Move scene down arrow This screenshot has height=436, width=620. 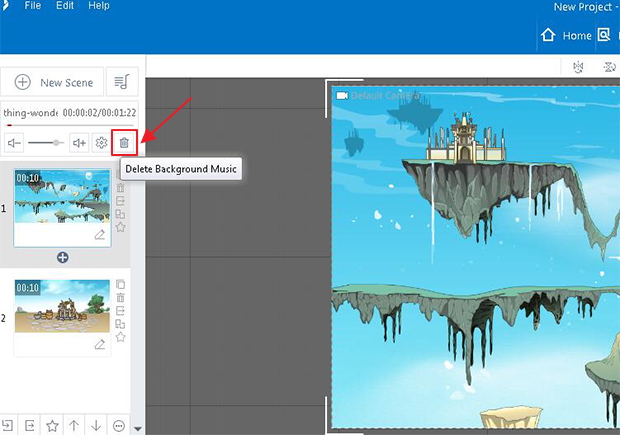point(96,425)
